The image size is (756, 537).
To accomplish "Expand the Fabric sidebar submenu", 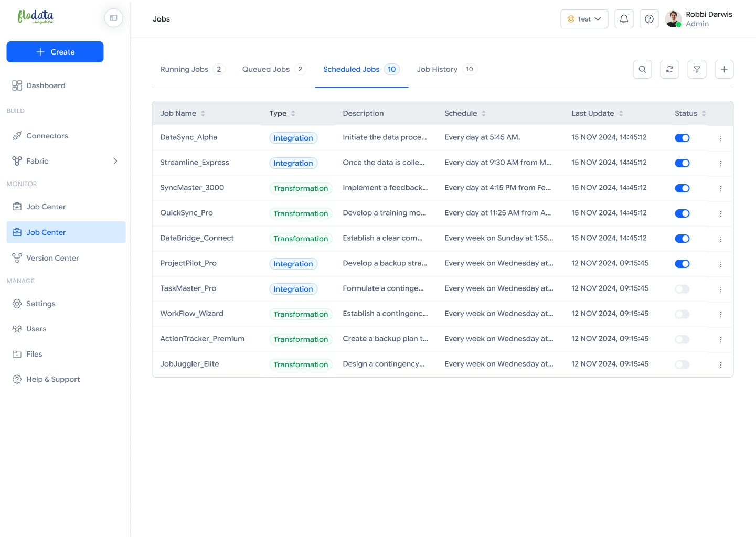I will tap(115, 161).
